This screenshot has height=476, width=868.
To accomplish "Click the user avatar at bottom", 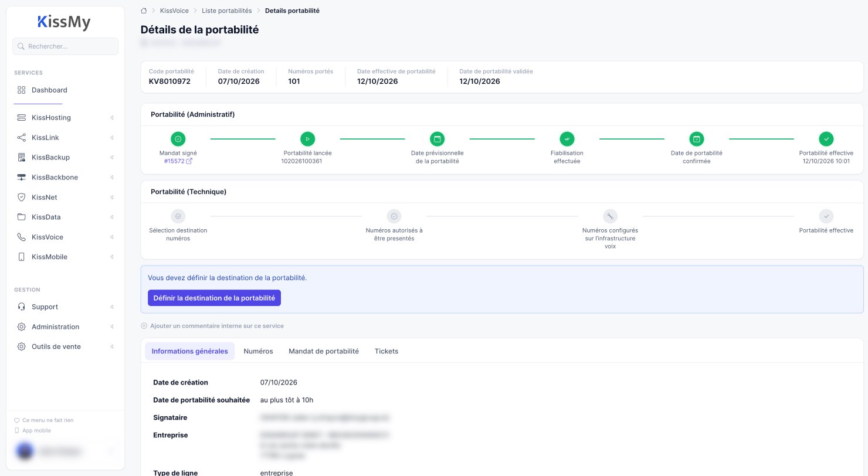I will pyautogui.click(x=25, y=451).
